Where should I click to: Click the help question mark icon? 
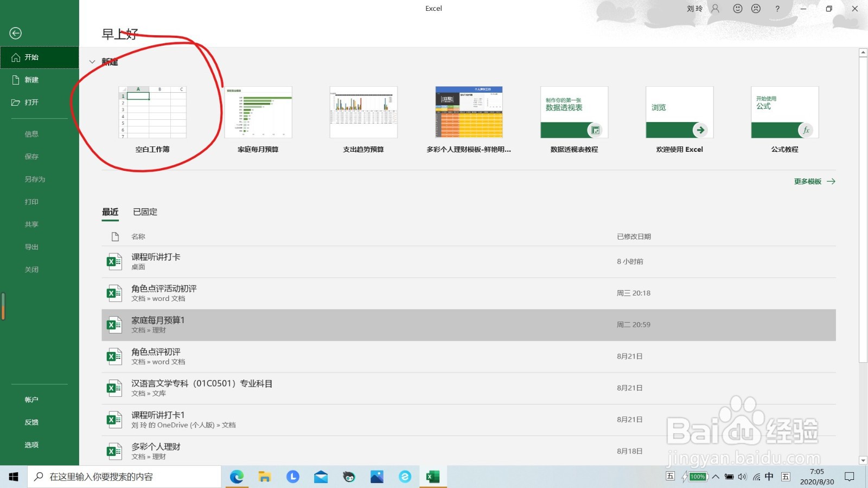(x=777, y=9)
